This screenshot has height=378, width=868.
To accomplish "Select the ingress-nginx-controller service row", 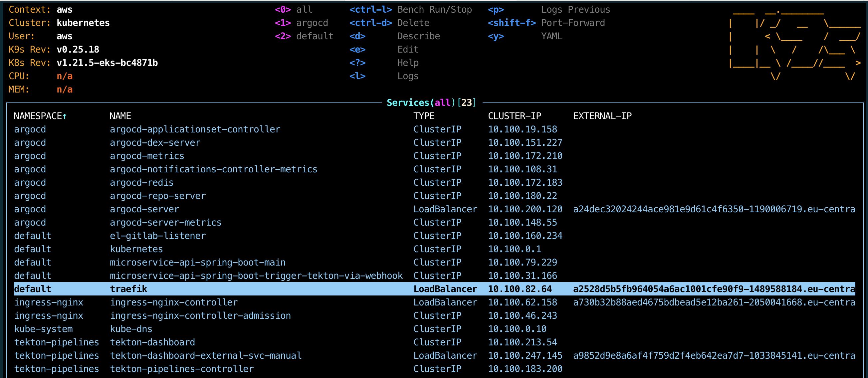I will pos(173,302).
